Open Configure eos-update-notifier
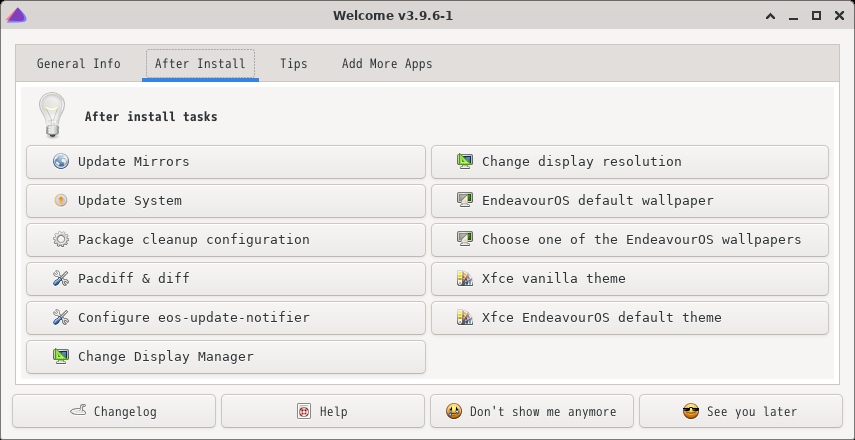Image resolution: width=855 pixels, height=440 pixels. (x=226, y=318)
